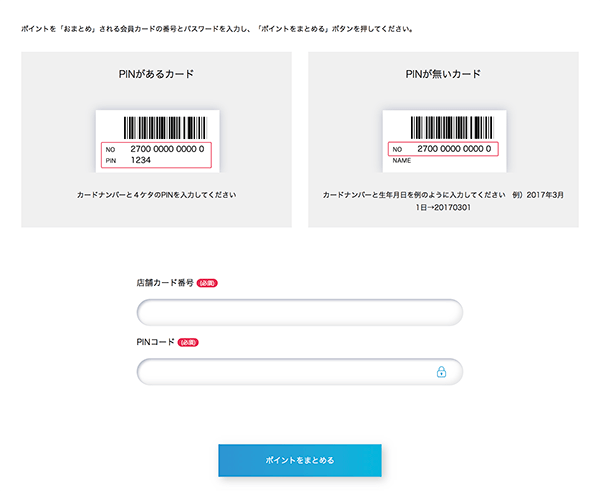Click the top instruction sentence
The image size is (600, 491).
[217, 29]
